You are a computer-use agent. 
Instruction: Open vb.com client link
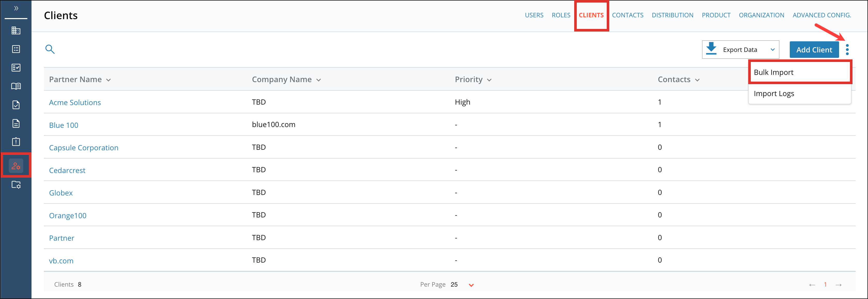(x=61, y=261)
